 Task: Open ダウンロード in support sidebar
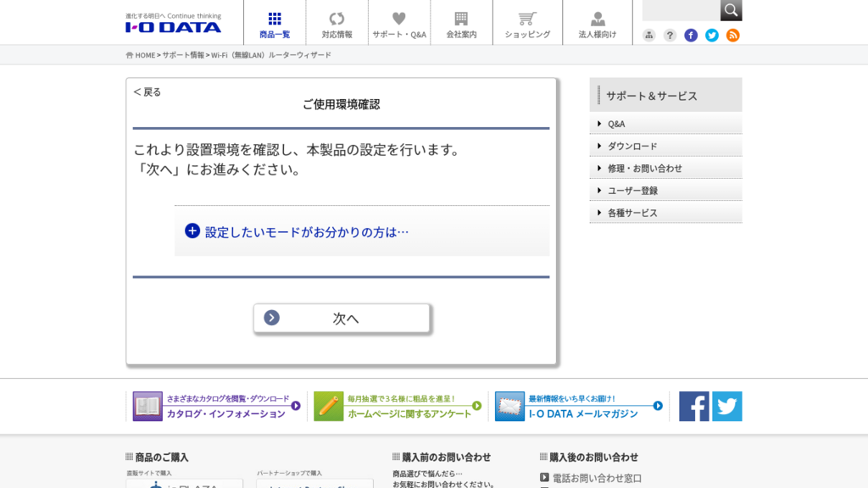click(x=666, y=146)
